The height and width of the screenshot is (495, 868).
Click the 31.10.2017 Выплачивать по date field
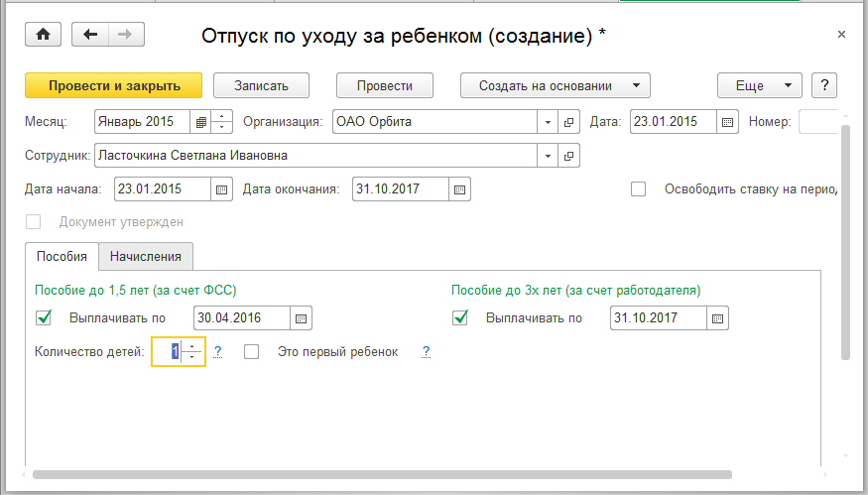[659, 318]
